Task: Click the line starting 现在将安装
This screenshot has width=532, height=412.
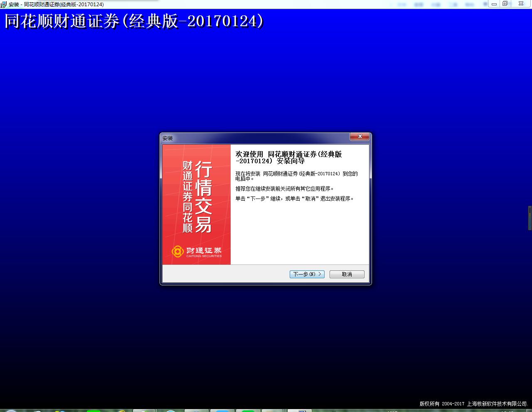Action: coord(296,176)
